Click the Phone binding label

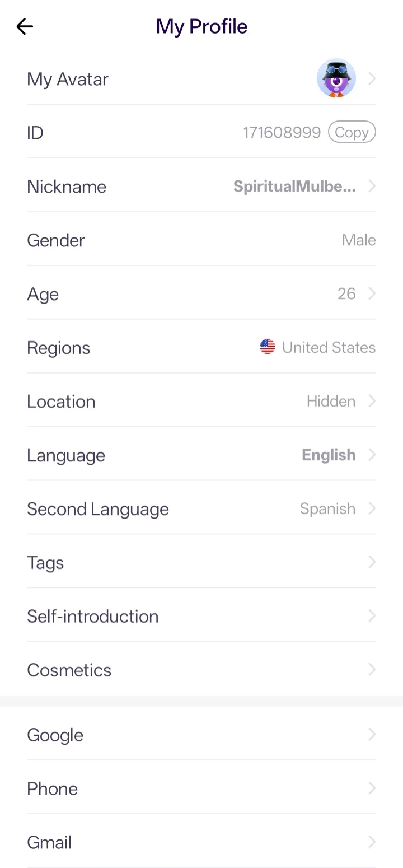53,788
